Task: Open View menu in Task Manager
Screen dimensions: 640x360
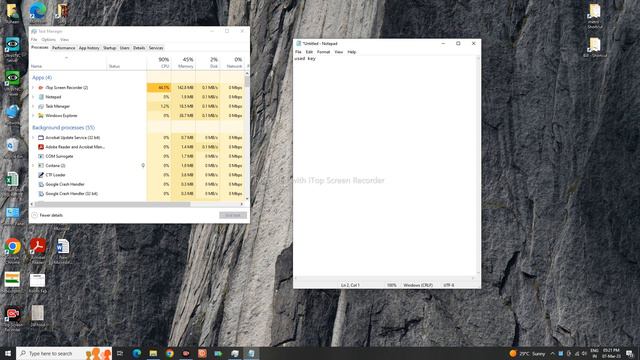Action: click(64, 40)
